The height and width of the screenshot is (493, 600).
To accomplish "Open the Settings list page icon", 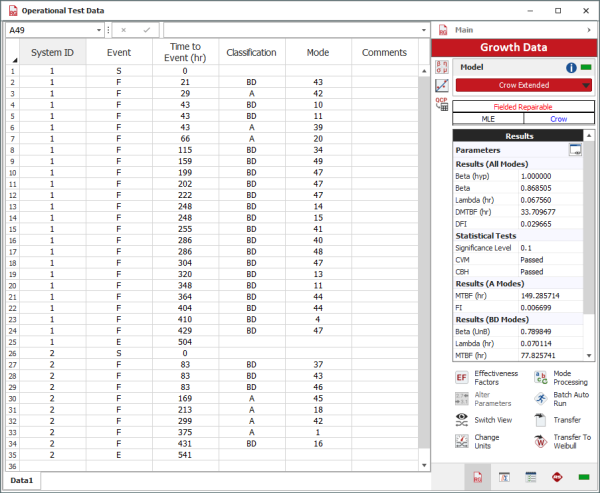I will click(531, 477).
